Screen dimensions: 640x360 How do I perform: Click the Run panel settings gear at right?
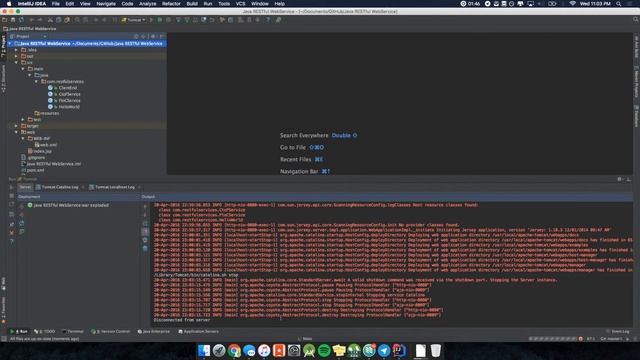point(620,179)
